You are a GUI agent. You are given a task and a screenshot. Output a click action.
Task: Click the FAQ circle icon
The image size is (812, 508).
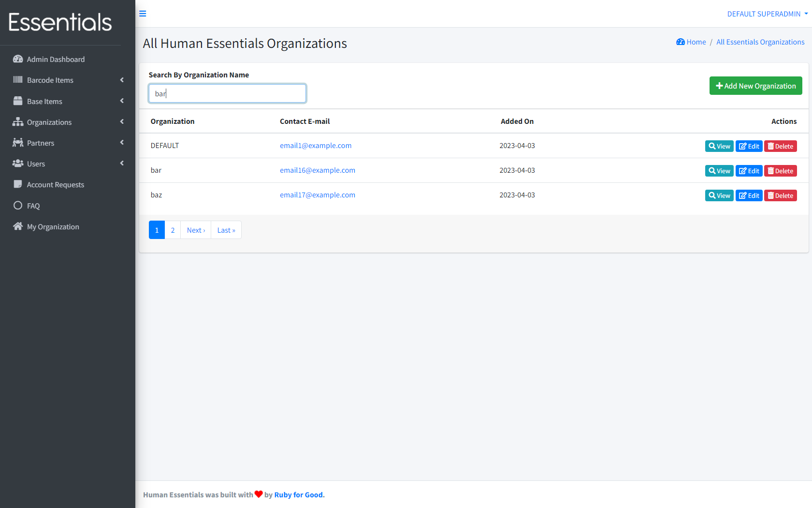(18, 205)
